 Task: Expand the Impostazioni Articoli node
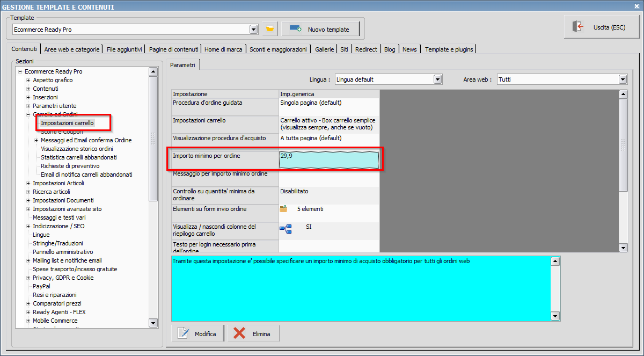28,183
